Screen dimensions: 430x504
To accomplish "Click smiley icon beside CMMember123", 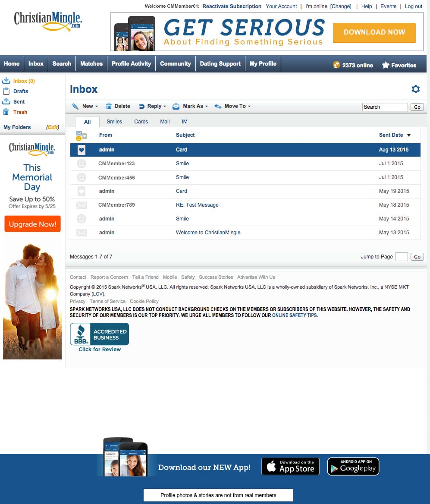I will tap(82, 163).
